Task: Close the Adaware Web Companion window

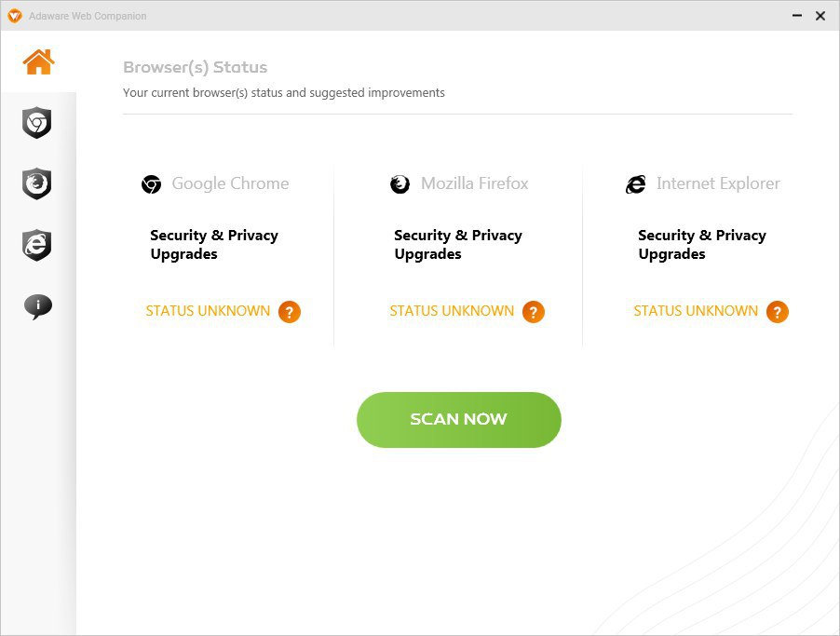Action: tap(820, 16)
